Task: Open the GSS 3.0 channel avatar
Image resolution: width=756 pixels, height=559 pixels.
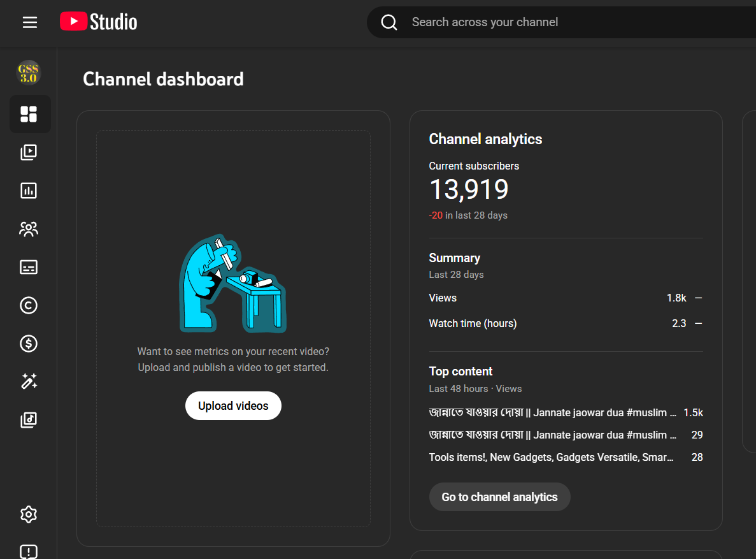Action: [29, 73]
